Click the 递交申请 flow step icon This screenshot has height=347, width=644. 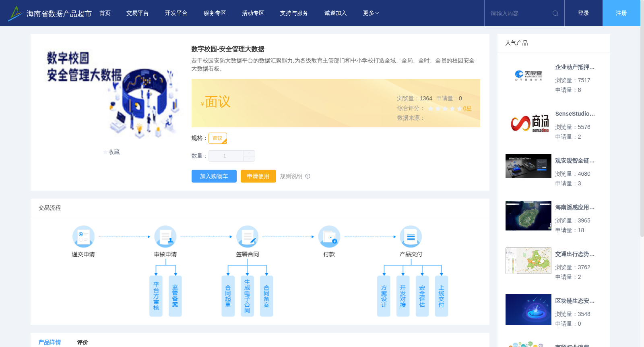(x=83, y=237)
